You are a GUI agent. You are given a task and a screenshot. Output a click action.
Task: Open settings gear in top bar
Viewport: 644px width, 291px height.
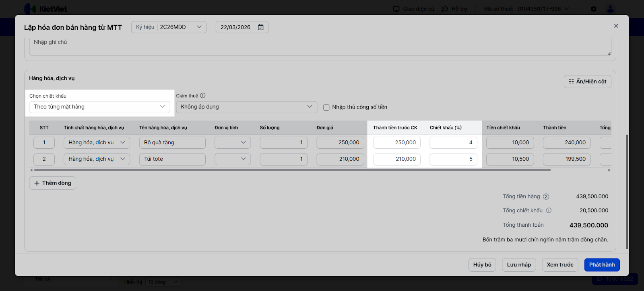click(594, 9)
